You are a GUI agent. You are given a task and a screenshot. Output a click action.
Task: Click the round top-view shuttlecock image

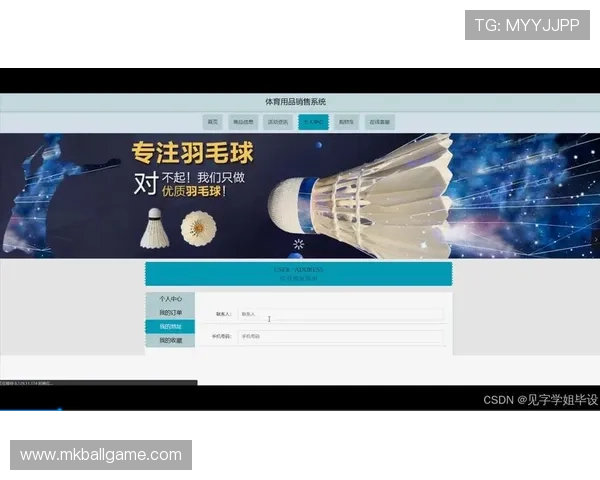pyautogui.click(x=198, y=230)
